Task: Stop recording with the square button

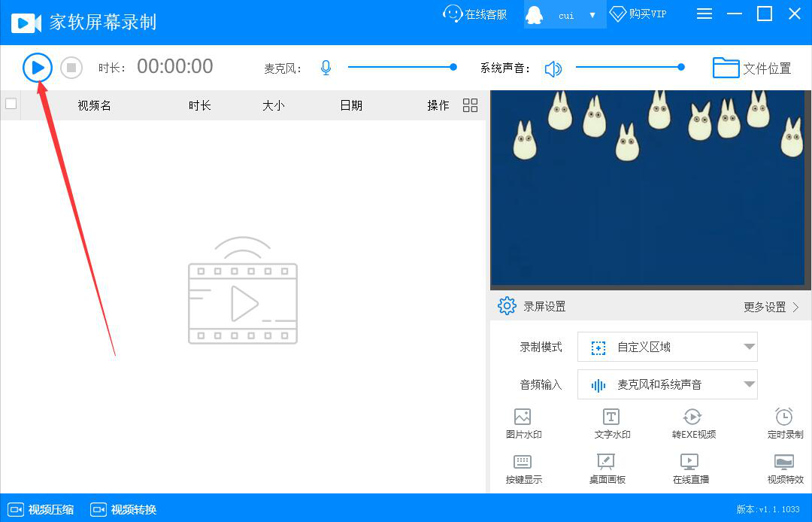Action: click(71, 68)
